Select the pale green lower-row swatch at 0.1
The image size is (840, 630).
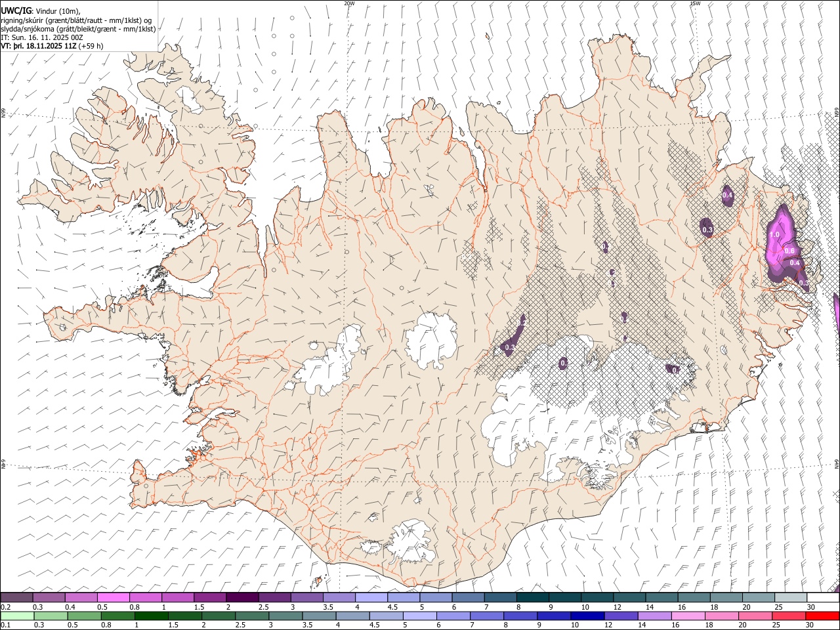[17, 616]
